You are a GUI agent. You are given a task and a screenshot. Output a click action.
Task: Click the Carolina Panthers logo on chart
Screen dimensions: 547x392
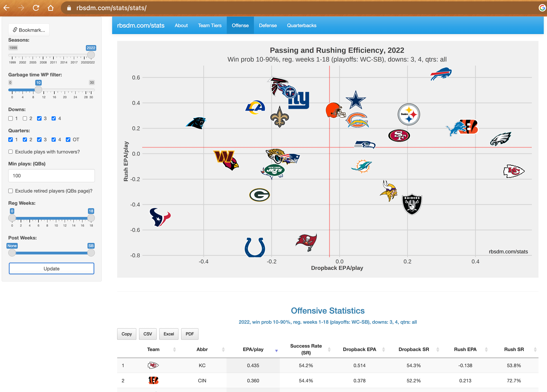pyautogui.click(x=196, y=123)
